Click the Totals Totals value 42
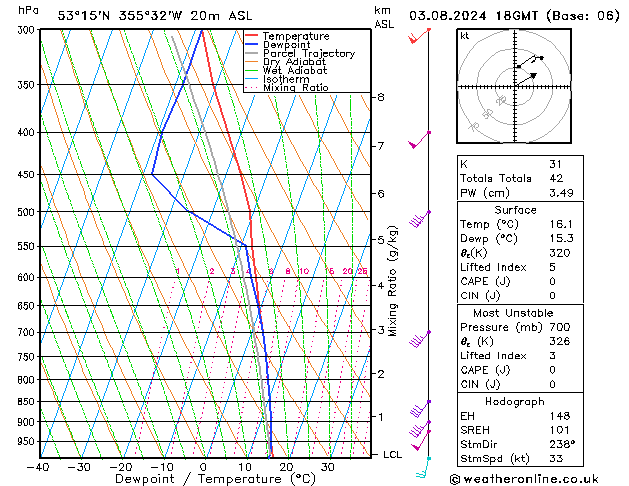Screen dimensions: 629x486 [x=556, y=178]
